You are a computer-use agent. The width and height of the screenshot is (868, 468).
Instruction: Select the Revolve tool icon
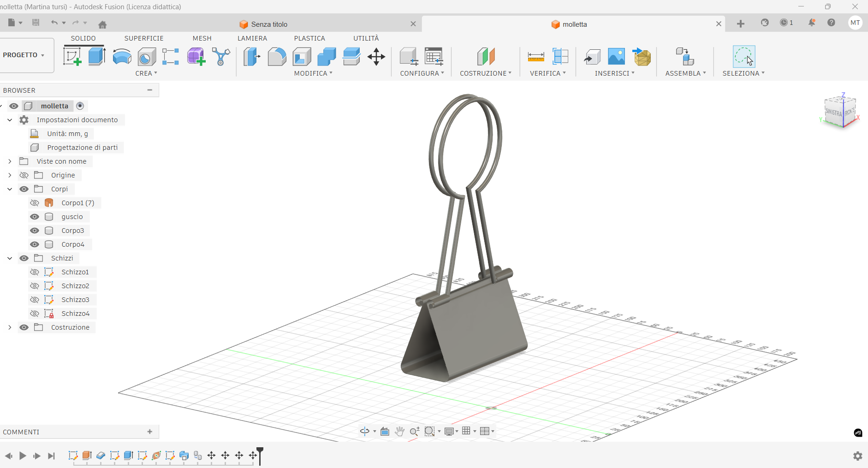(122, 57)
